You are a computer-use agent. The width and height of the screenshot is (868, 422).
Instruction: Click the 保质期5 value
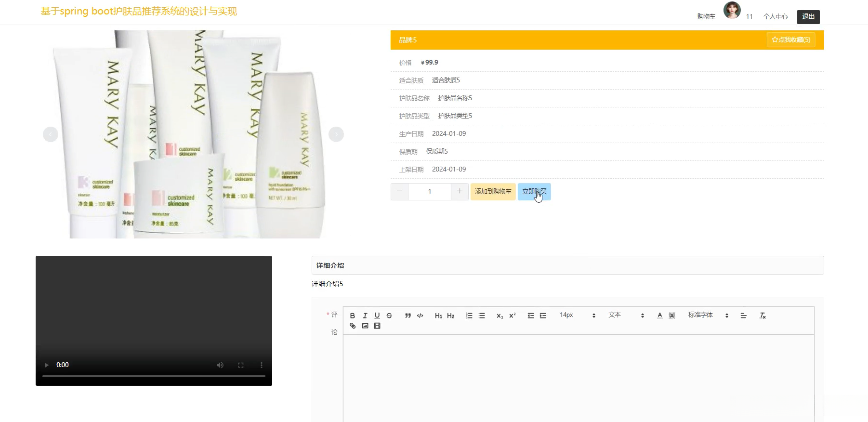[x=437, y=152]
